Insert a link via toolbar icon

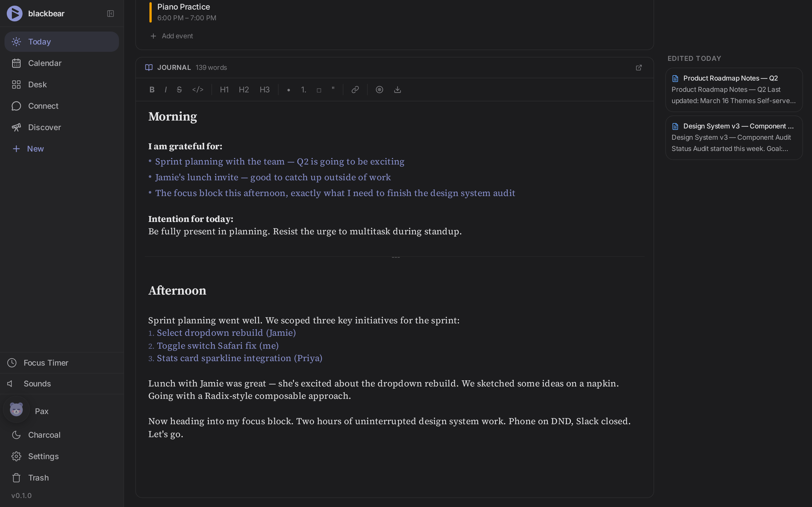pos(355,90)
